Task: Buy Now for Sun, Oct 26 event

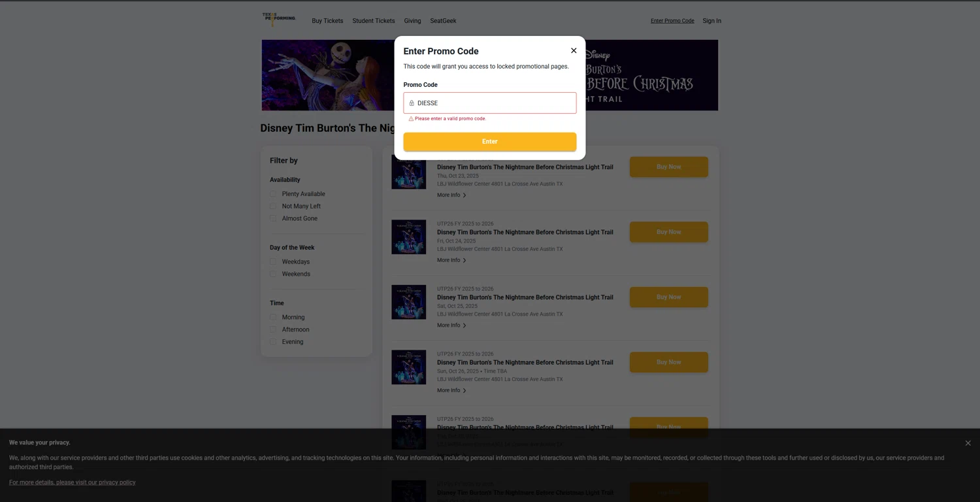Action: click(669, 362)
